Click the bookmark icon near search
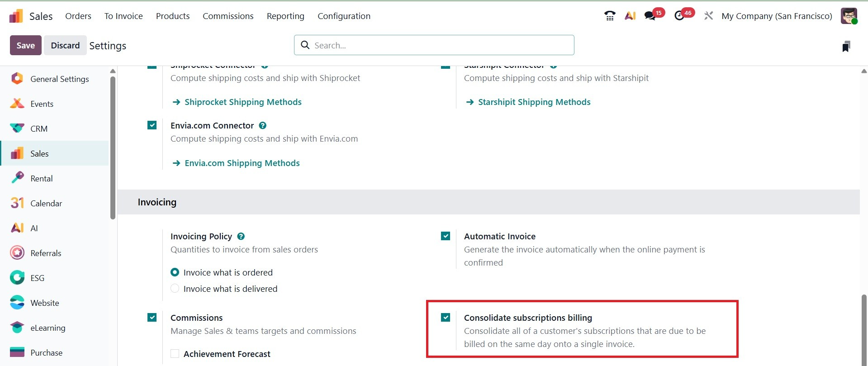The height and width of the screenshot is (366, 868). [846, 46]
